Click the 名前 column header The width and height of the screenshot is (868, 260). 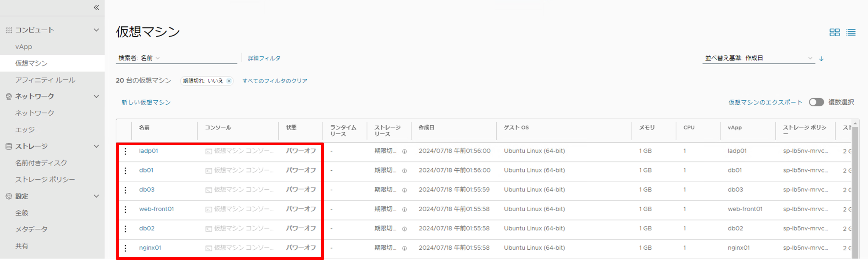[144, 128]
